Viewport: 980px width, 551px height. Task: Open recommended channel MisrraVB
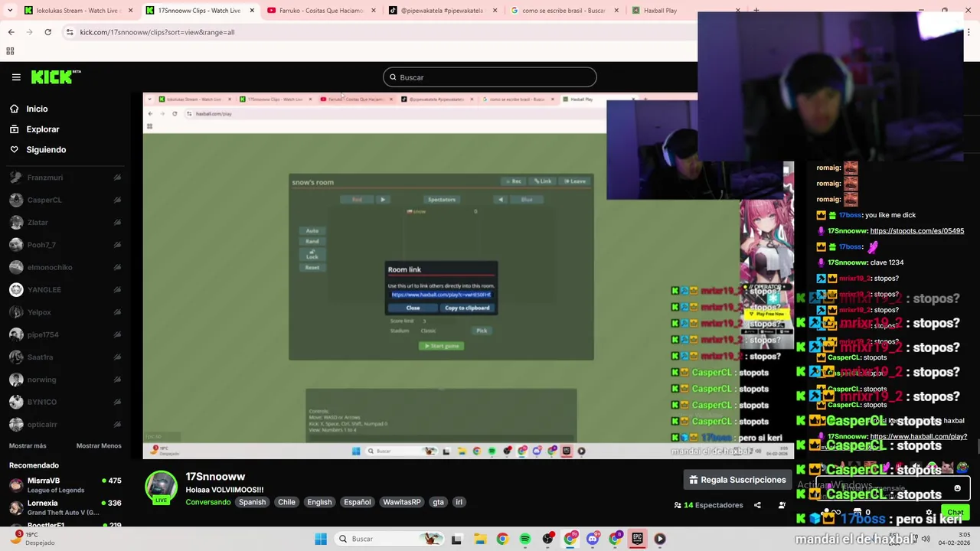[x=65, y=485]
